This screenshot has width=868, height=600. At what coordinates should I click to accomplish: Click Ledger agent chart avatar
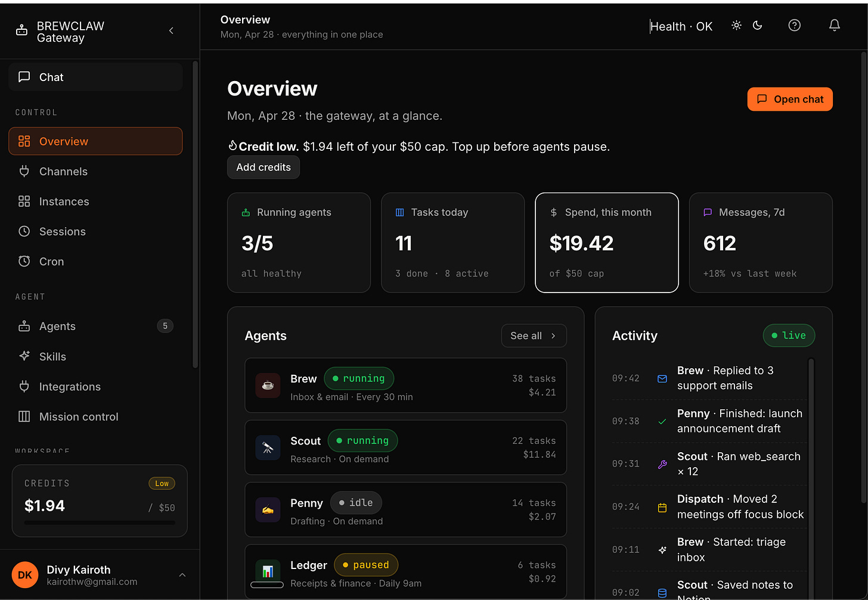point(268,571)
